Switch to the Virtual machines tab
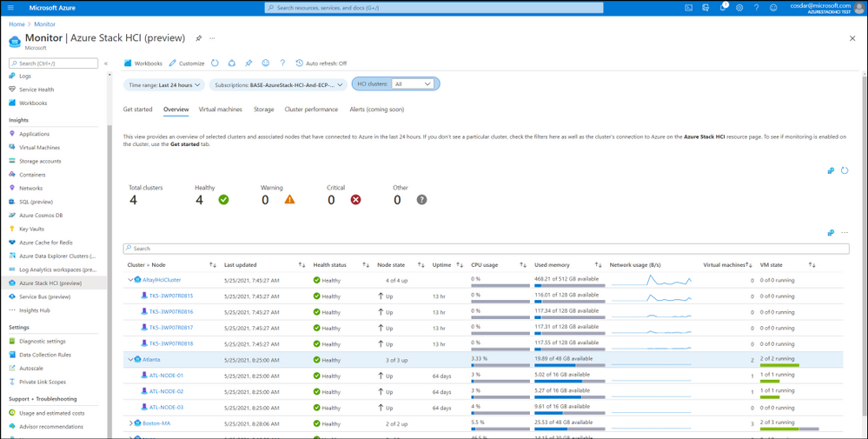The image size is (868, 439). coord(221,110)
